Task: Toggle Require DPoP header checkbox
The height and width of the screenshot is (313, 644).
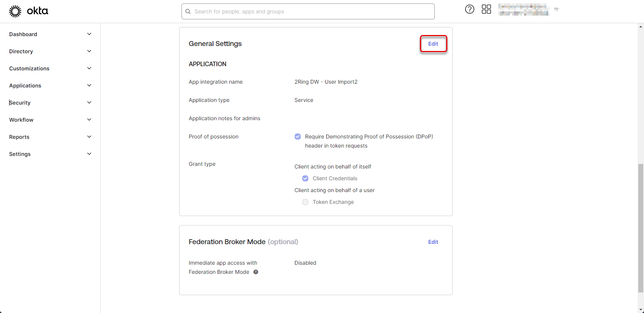Action: (x=298, y=137)
